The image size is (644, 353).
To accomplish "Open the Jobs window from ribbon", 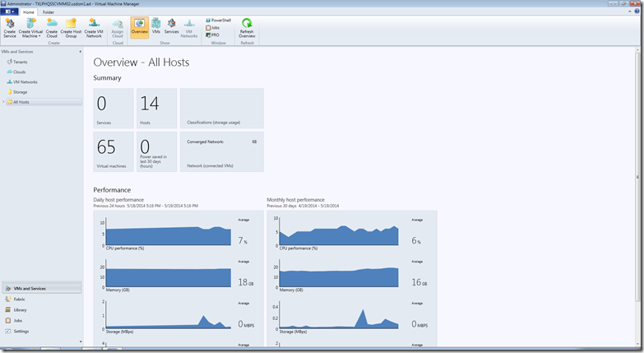I will (x=213, y=27).
